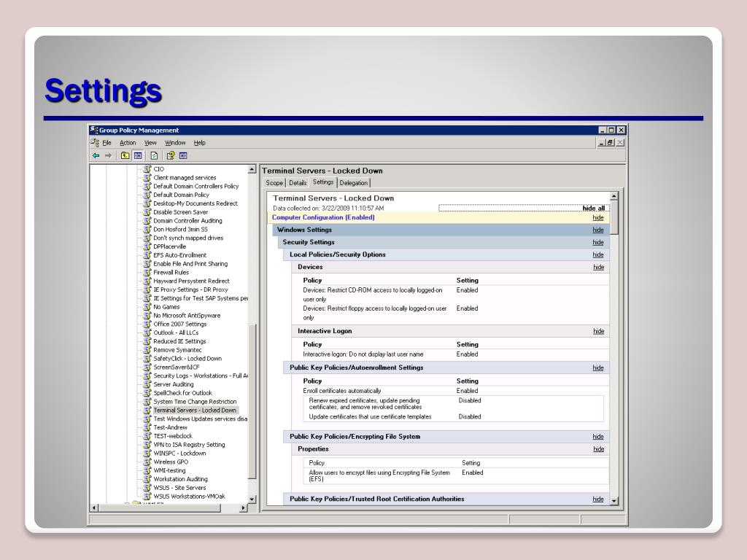The height and width of the screenshot is (560, 747).
Task: Select Workstation Auditing in the tree
Action: (181, 479)
